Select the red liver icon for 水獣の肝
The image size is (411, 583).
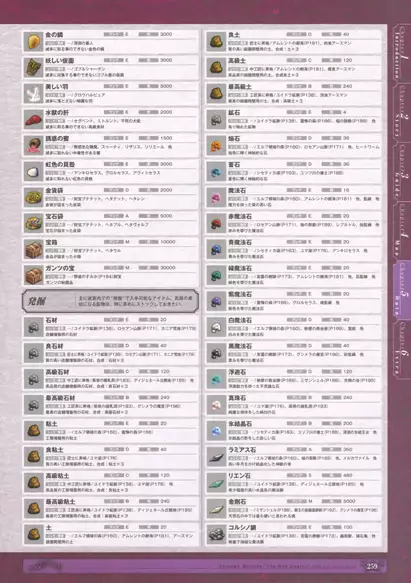(x=34, y=119)
